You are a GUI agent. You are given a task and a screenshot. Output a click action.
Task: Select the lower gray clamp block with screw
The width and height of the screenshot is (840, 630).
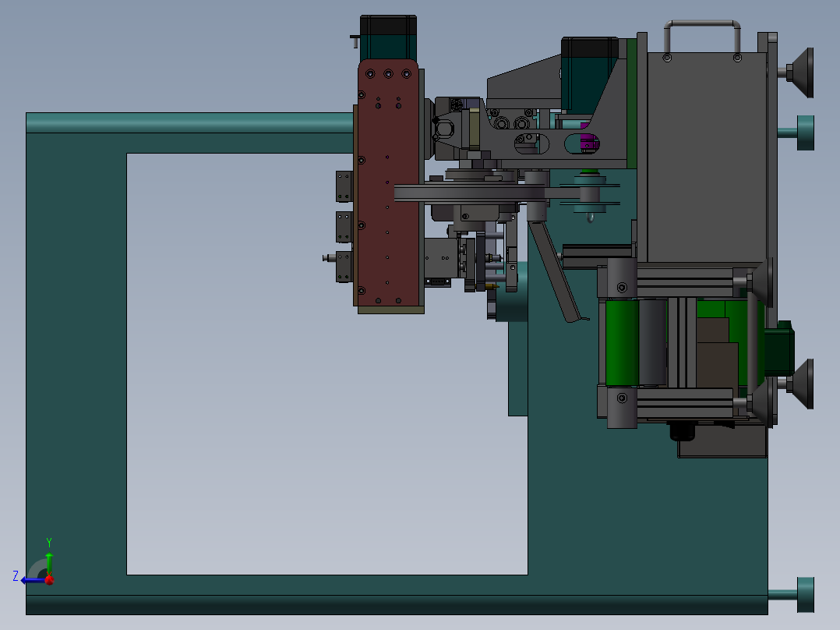click(622, 408)
